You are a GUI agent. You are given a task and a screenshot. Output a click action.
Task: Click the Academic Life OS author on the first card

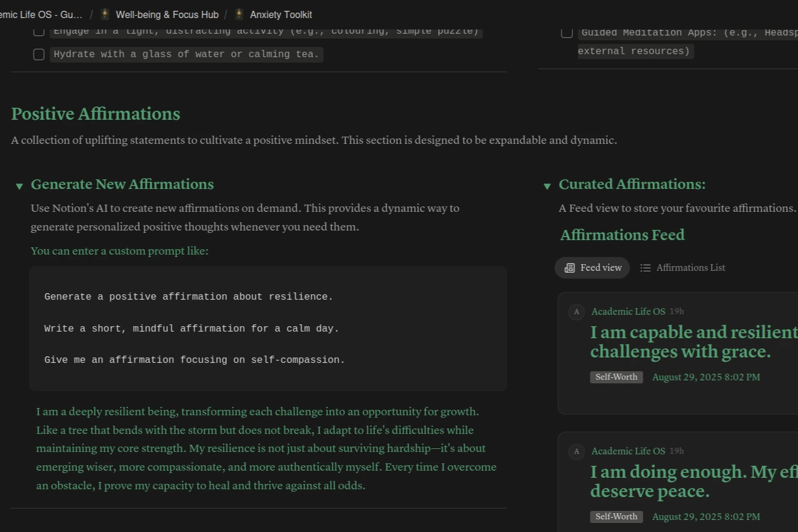tap(628, 312)
